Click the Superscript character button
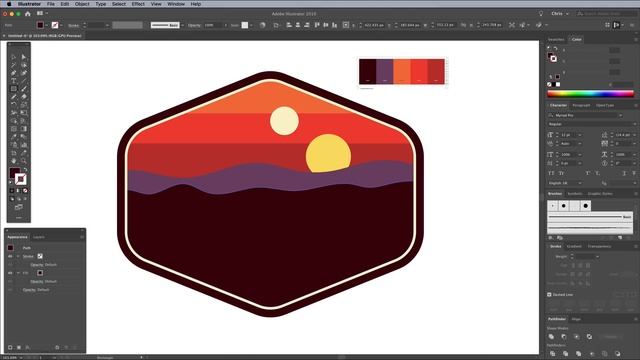Viewport: 640px width, 360px height. click(x=588, y=173)
